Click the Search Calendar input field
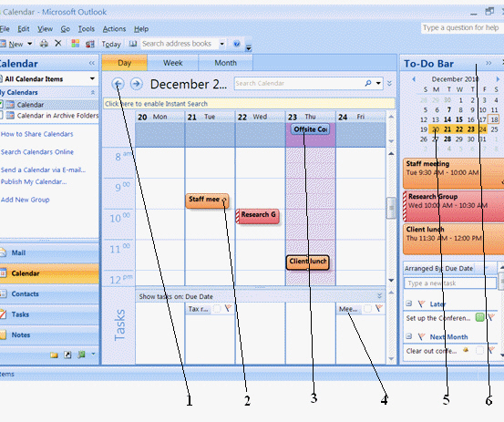Viewport: 504px width, 422px height. coord(299,83)
